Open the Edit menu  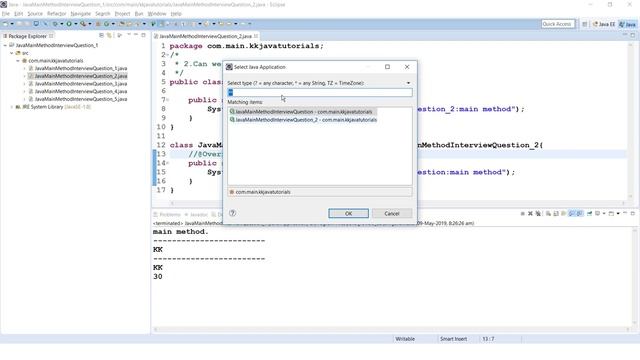pyautogui.click(x=18, y=13)
